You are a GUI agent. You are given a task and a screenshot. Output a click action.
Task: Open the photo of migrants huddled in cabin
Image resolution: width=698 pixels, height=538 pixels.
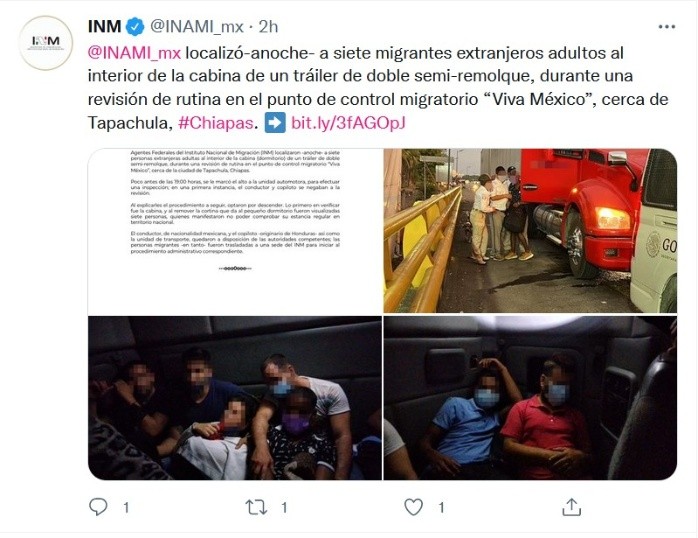click(235, 398)
